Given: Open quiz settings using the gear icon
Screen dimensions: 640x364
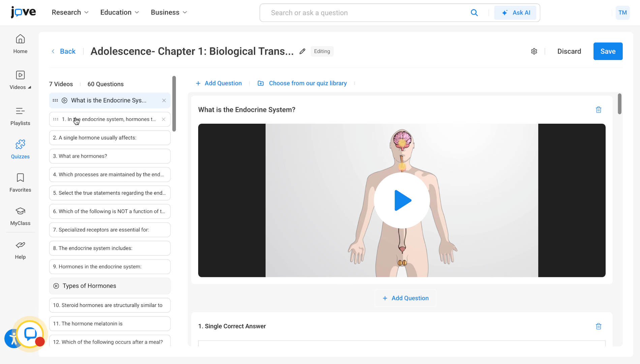Looking at the screenshot, I should (x=534, y=51).
